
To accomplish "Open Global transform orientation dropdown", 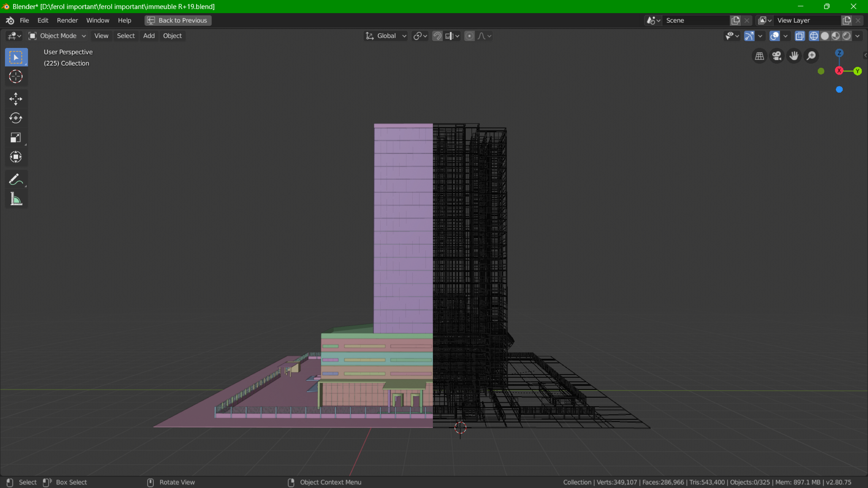I will [386, 36].
